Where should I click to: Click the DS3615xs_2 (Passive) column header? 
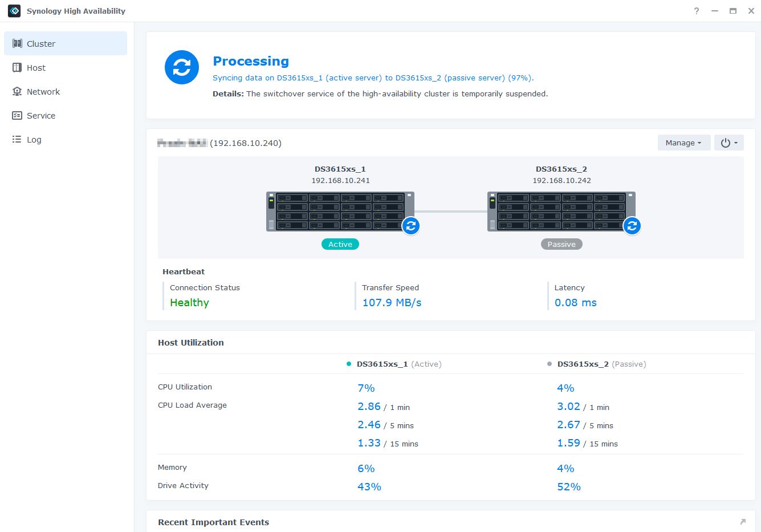(601, 364)
